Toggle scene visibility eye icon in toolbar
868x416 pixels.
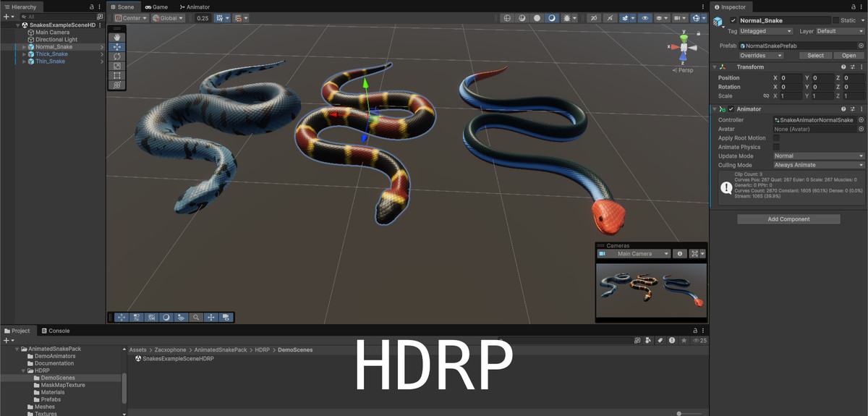click(644, 18)
